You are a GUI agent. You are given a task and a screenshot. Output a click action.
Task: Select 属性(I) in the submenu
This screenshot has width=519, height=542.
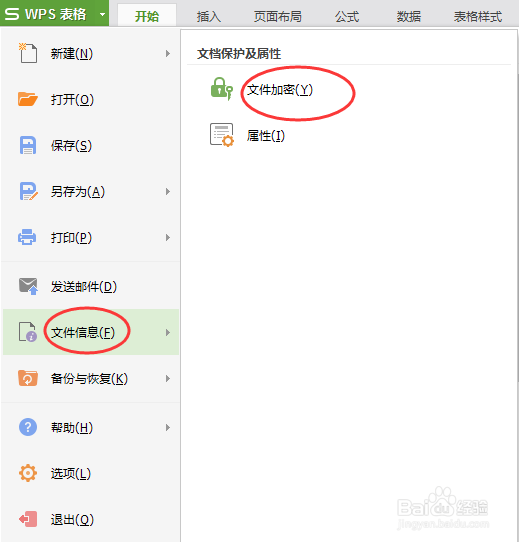[266, 136]
